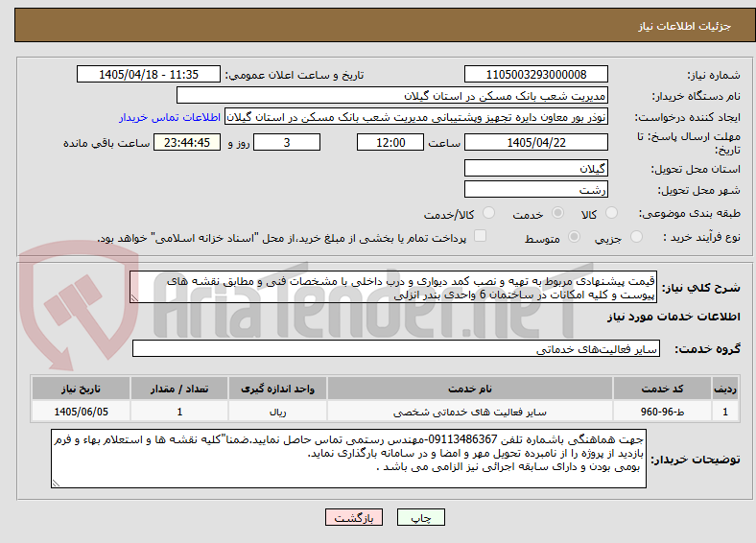
Task: Click the تاریخ نیاز column header
Action: 81,389
